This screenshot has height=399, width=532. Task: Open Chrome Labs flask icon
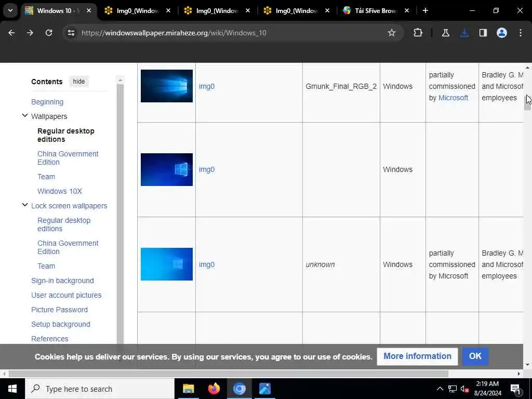click(x=445, y=33)
